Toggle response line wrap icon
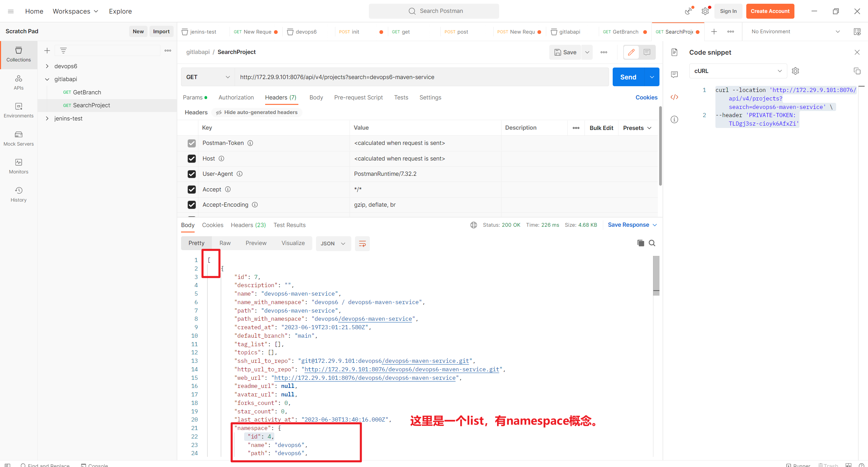This screenshot has width=868, height=467. pyautogui.click(x=362, y=244)
